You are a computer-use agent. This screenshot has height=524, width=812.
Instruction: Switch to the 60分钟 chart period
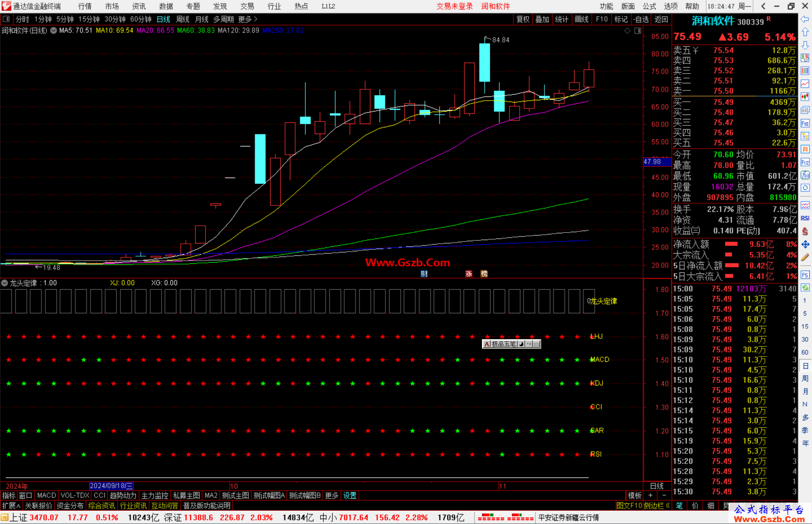[x=141, y=19]
